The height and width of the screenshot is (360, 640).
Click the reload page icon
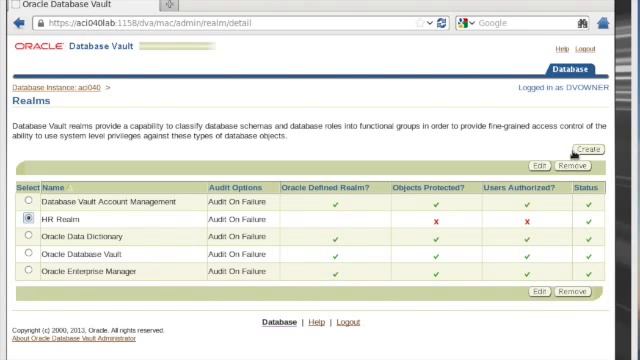441,23
